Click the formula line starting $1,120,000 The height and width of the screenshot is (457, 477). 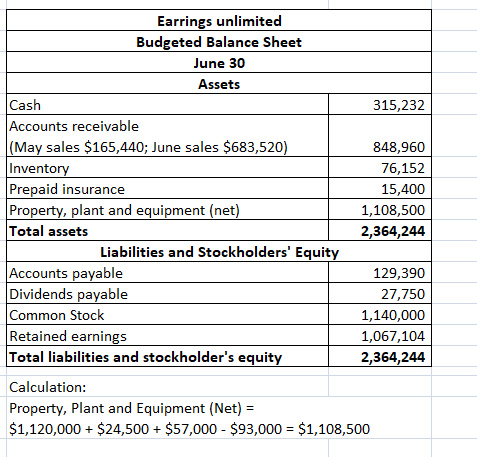coord(189,428)
